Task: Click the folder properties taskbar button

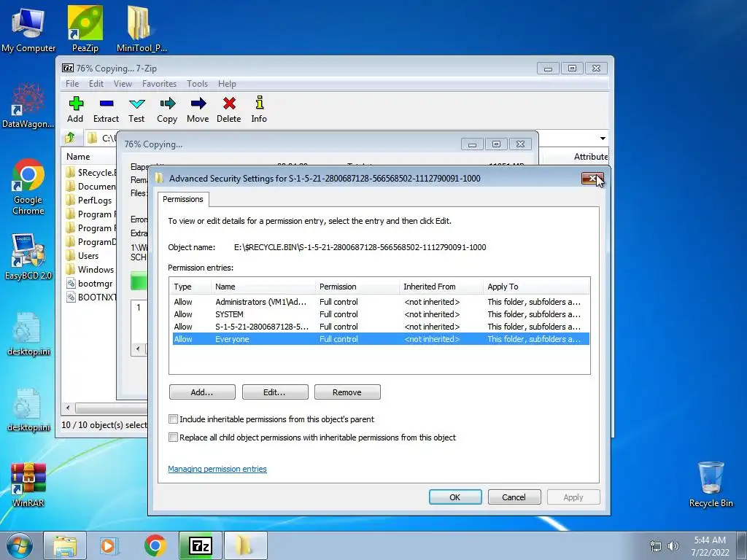Action: click(x=245, y=545)
